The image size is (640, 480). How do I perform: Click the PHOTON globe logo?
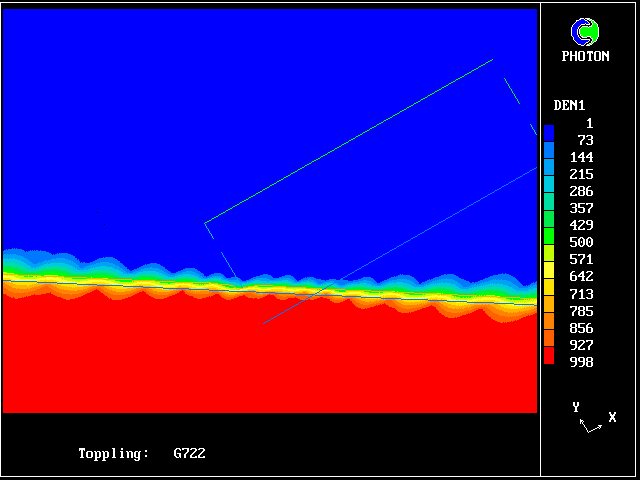[x=585, y=32]
